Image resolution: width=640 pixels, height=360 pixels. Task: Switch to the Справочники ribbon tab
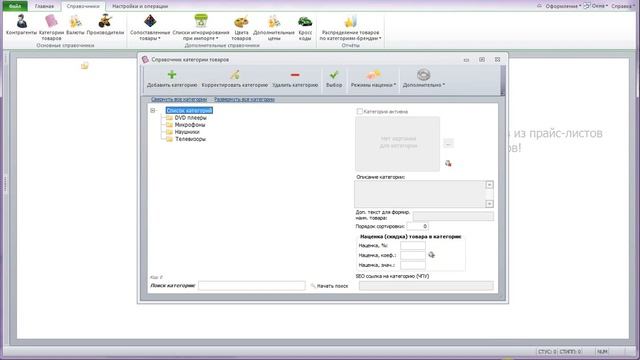(83, 6)
